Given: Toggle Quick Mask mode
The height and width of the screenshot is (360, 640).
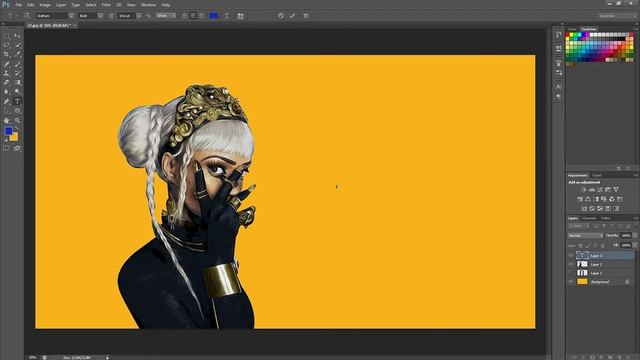Looking at the screenshot, I should click(7, 149).
